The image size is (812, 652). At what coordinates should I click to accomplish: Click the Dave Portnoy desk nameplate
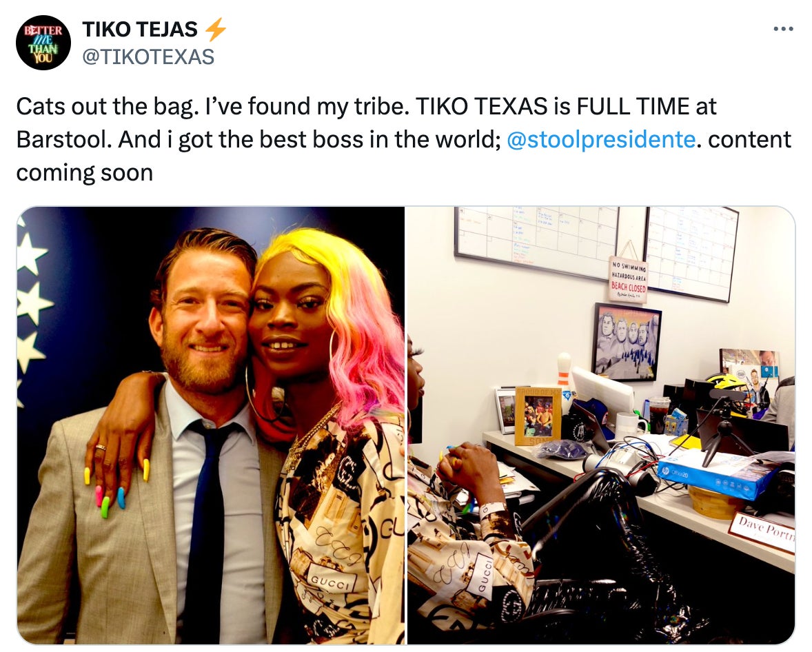pos(762,531)
